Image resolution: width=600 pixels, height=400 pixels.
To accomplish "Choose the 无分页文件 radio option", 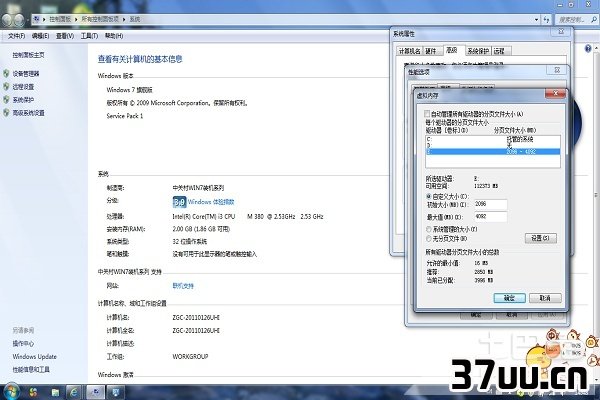I will [429, 238].
